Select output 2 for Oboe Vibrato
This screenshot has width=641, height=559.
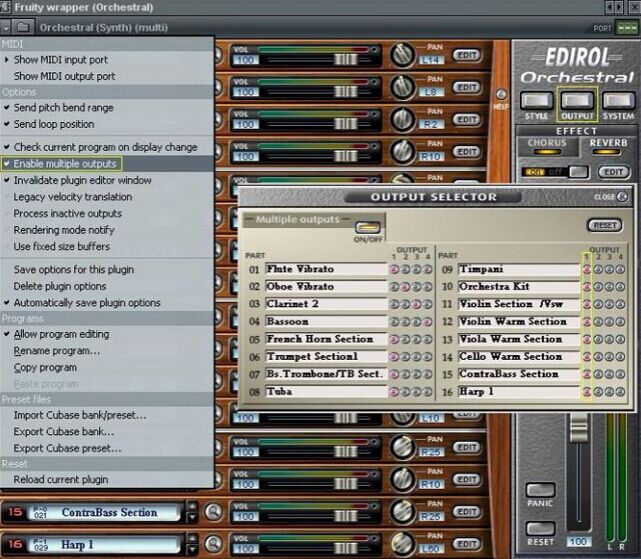405,287
